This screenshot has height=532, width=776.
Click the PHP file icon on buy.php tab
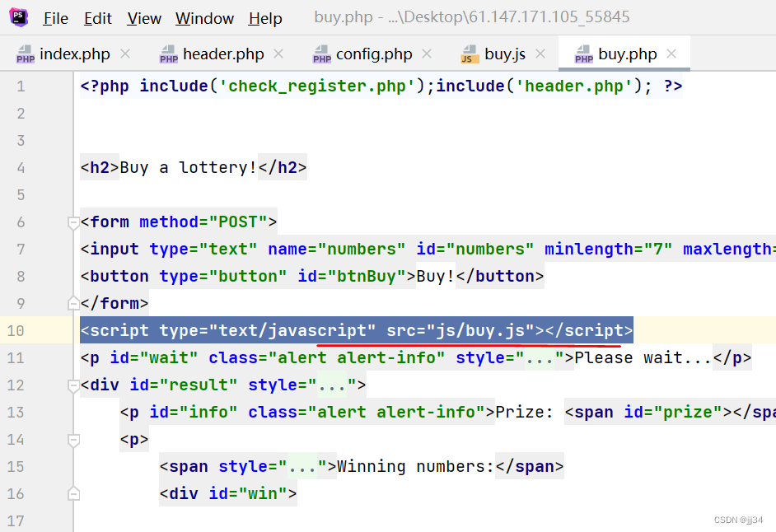(x=584, y=54)
